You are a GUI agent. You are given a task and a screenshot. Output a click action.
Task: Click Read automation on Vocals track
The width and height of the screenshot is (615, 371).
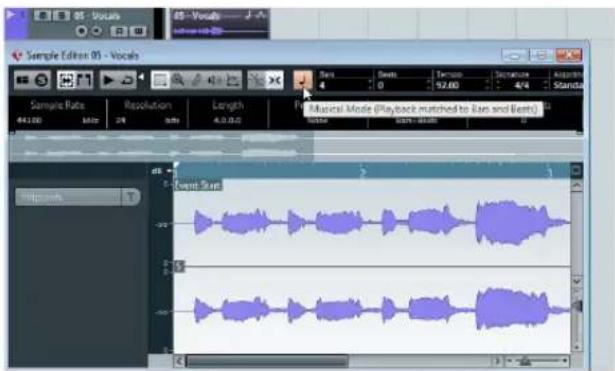pyautogui.click(x=119, y=31)
